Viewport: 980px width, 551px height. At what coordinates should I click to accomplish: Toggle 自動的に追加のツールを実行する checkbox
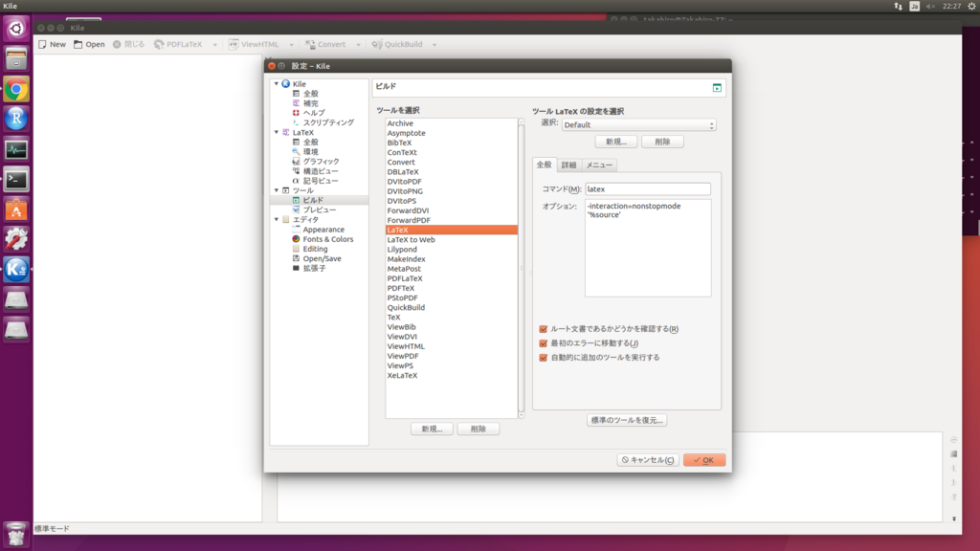coord(544,358)
